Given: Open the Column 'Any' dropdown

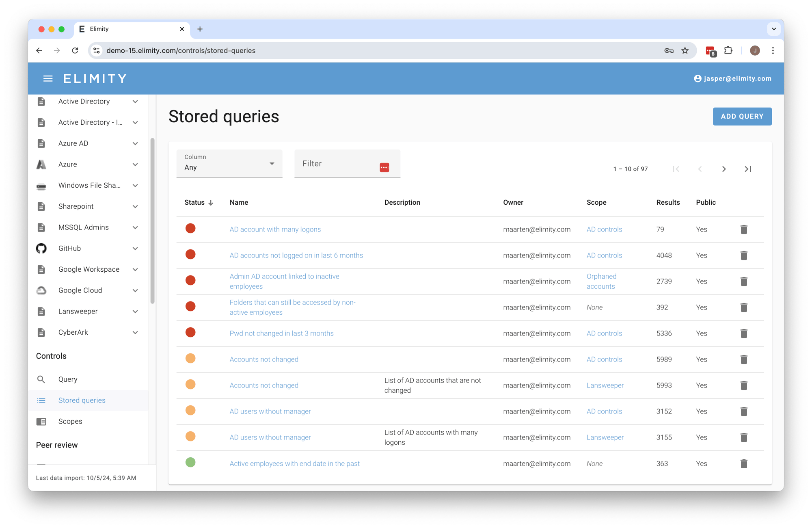Looking at the screenshot, I should pos(229,164).
